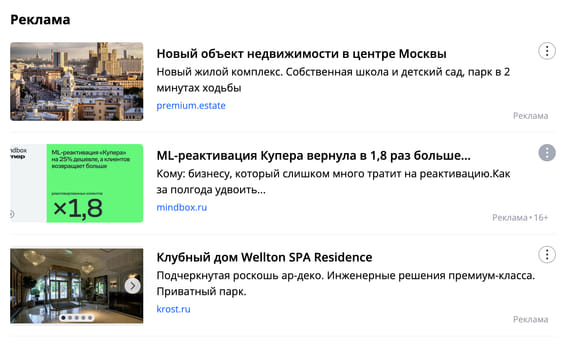The height and width of the screenshot is (360, 566).
Task: Open krost.ru link
Action: pyautogui.click(x=173, y=309)
